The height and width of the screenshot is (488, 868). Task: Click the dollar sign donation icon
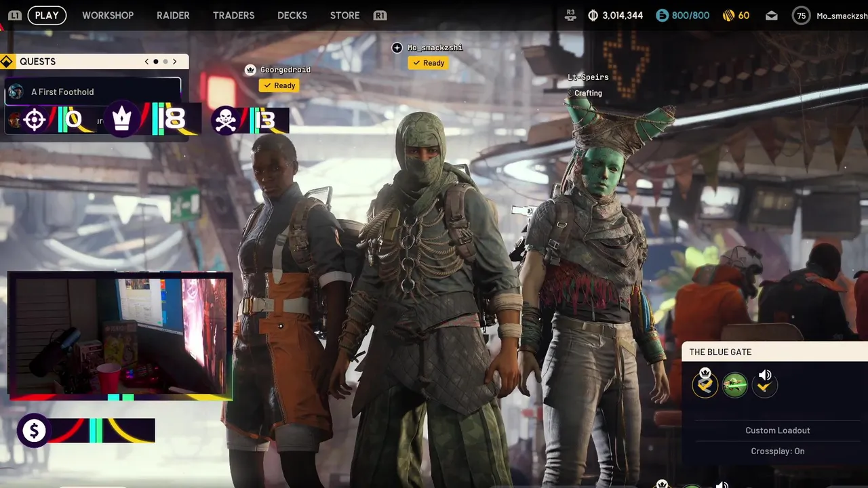[x=34, y=430]
